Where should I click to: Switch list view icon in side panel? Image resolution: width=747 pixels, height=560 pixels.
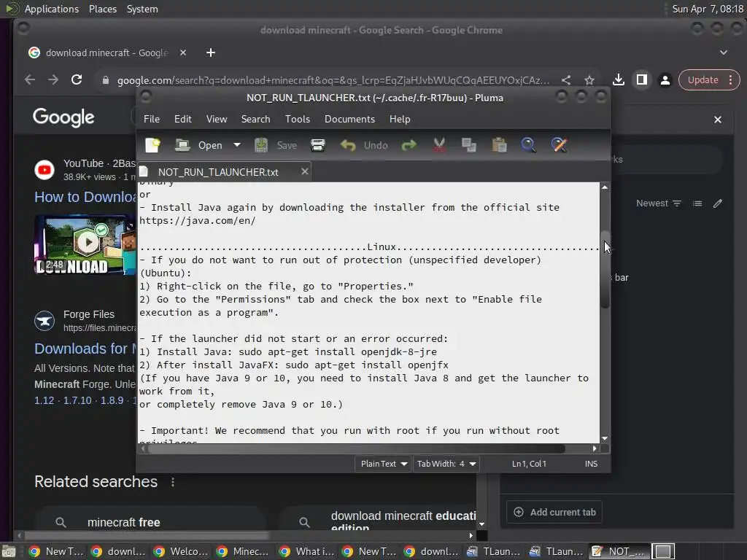[x=697, y=203]
